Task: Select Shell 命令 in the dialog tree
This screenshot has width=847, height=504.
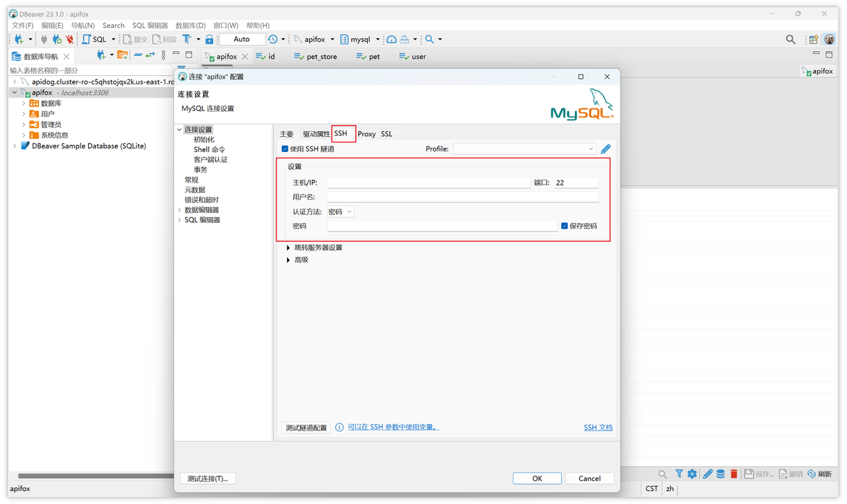Action: (209, 149)
